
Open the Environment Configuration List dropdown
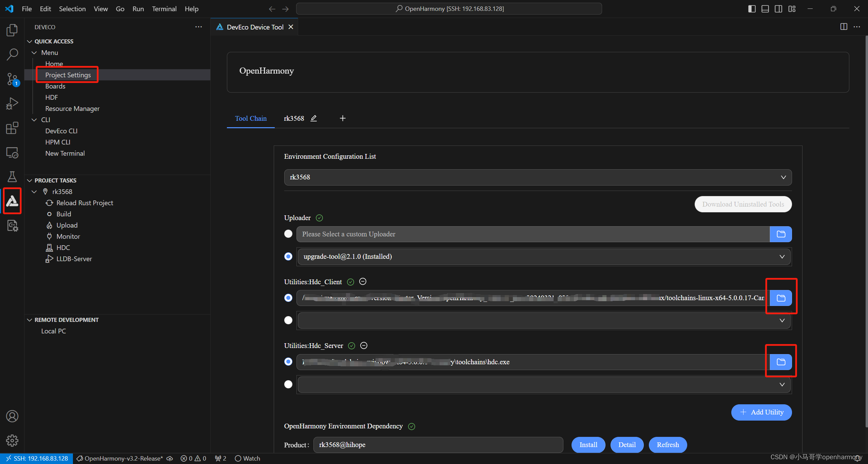(x=538, y=177)
